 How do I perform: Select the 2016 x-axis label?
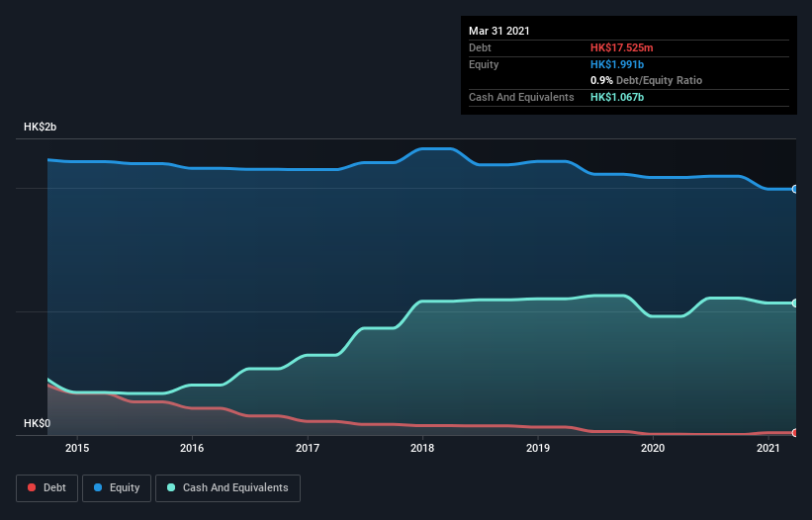[192, 448]
